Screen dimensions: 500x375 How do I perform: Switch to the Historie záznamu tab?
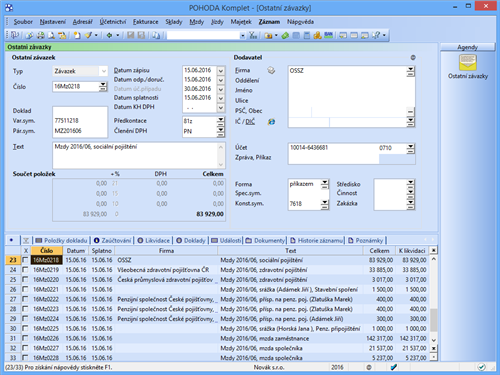[317, 240]
